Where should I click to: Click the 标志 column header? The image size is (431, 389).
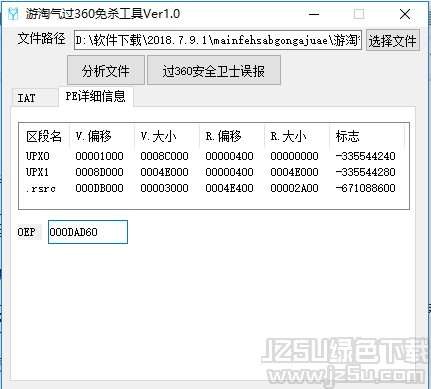coord(367,136)
